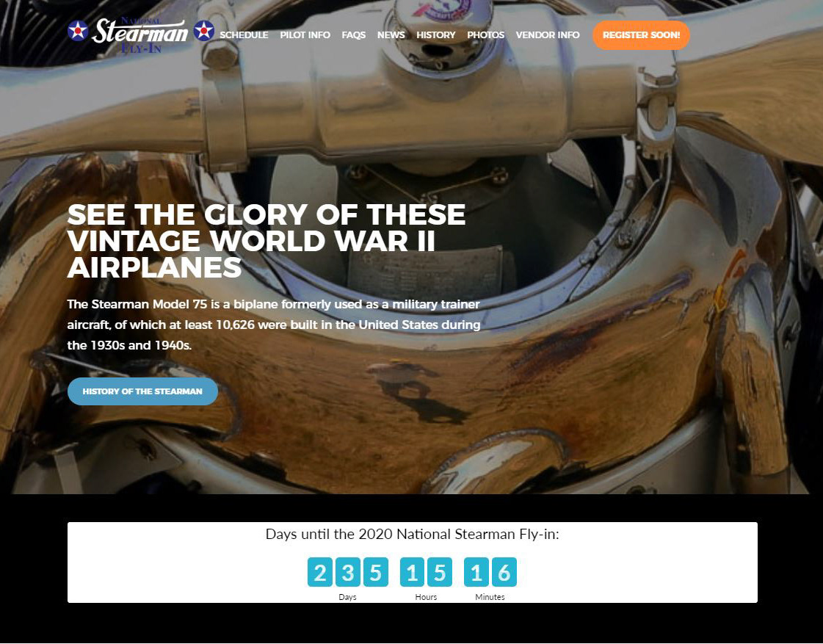Open the History navigation link
823x644 pixels.
click(435, 35)
